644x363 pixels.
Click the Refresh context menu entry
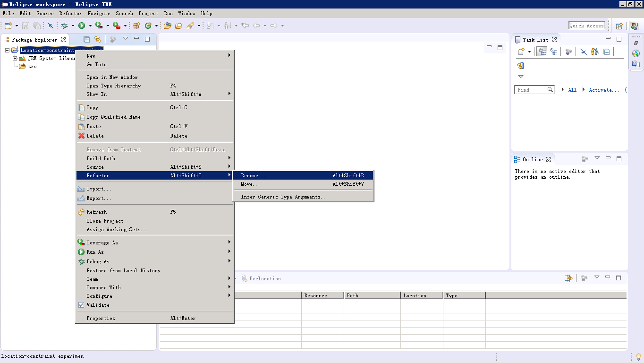coord(155,212)
